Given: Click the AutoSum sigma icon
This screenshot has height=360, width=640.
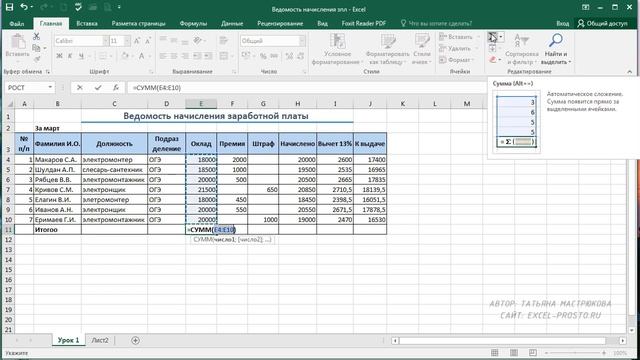Looking at the screenshot, I should (493, 37).
